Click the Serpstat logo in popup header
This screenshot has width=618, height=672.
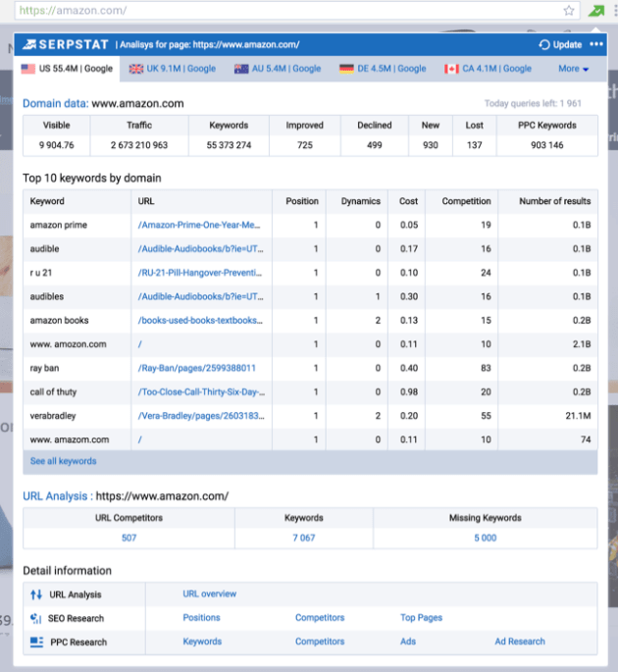coord(65,44)
